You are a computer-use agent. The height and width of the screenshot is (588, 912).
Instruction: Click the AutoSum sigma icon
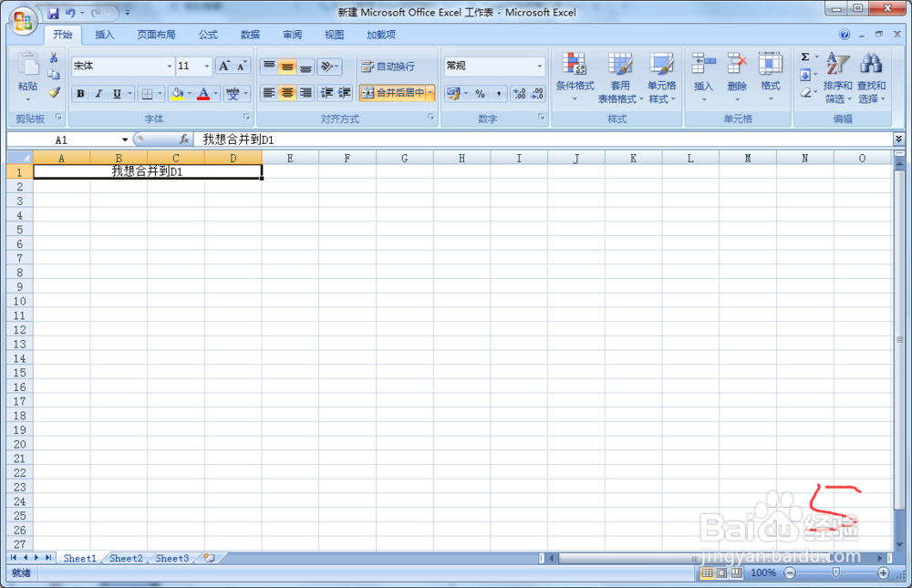click(x=805, y=57)
